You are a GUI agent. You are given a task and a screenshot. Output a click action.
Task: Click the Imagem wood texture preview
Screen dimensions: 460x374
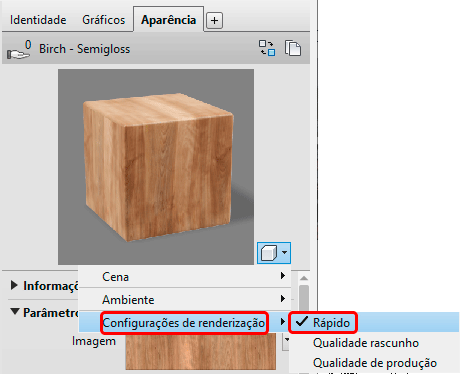pyautogui.click(x=201, y=351)
